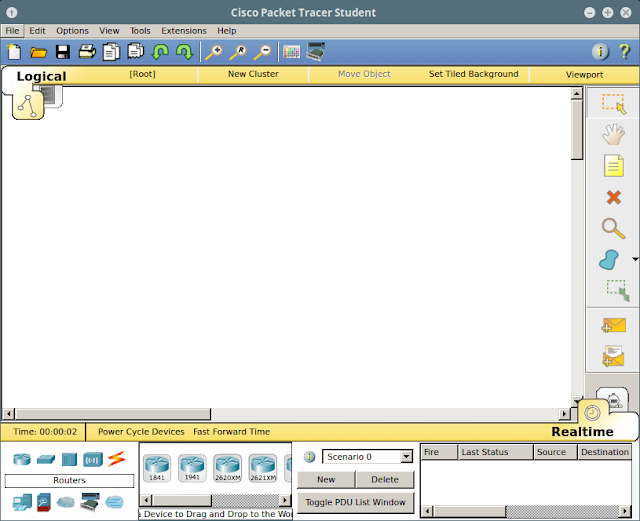This screenshot has height=521, width=640.
Task: Click the workspace horizontal scrollbar
Action: click(113, 414)
